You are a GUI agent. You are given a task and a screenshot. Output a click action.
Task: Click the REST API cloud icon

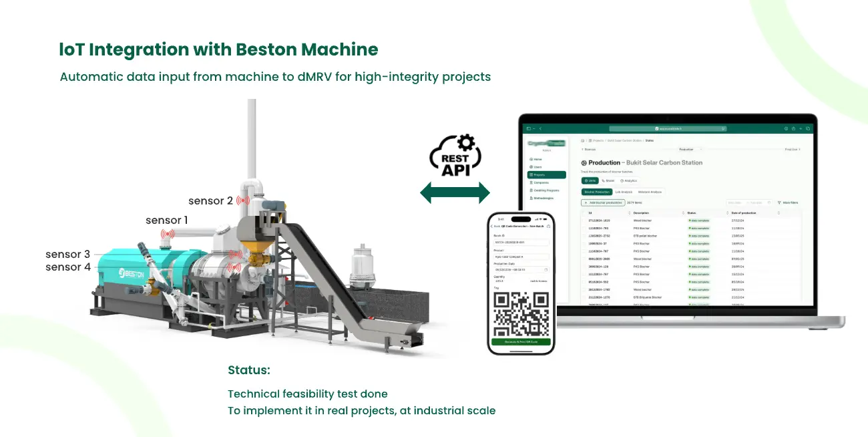[x=455, y=156]
